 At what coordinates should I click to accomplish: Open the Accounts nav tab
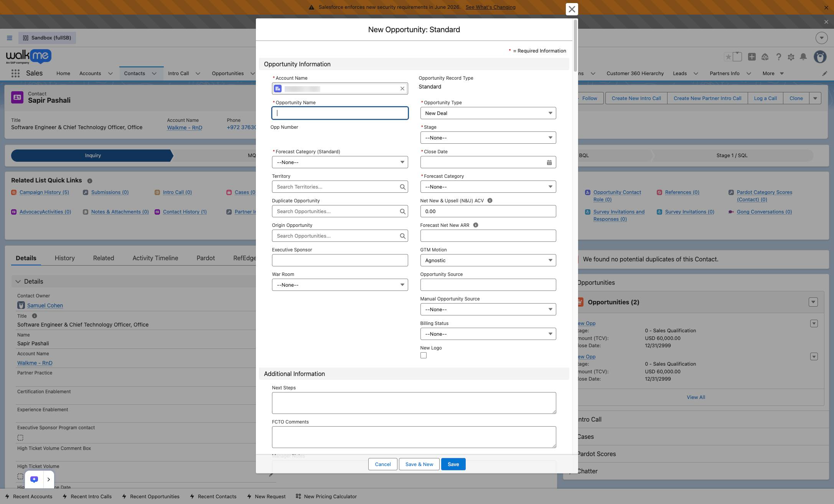click(x=90, y=73)
